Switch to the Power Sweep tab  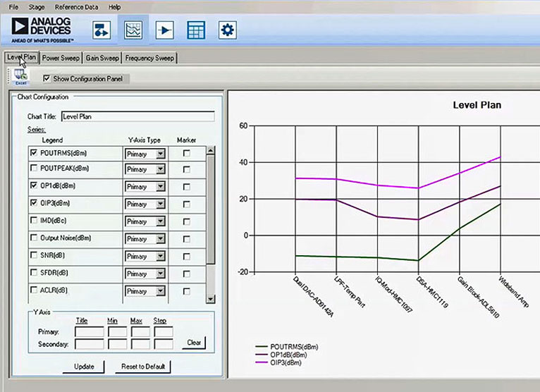point(61,58)
